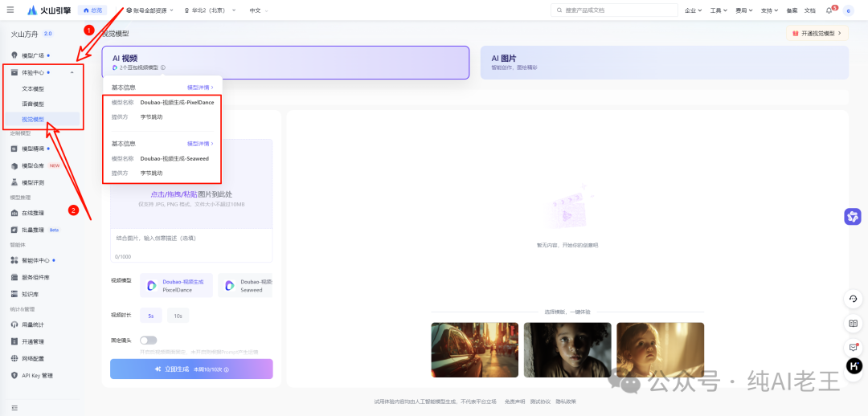The height and width of the screenshot is (416, 868).
Task: Open the notifications bell icon
Action: click(829, 10)
